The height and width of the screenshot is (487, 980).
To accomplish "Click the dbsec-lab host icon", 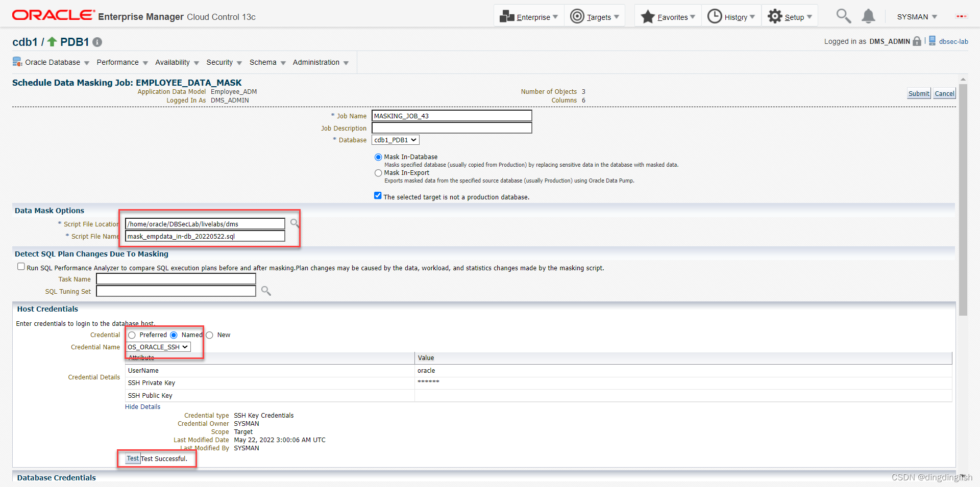I will tap(932, 41).
